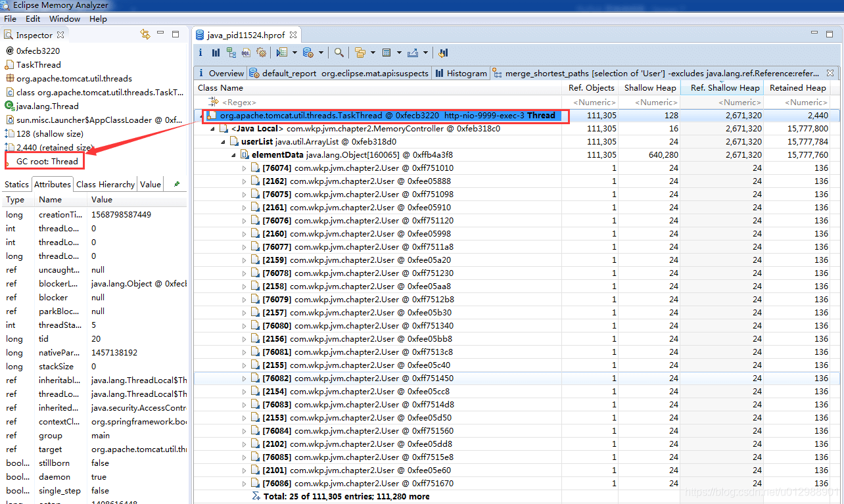Viewport: 844px width, 504px height.
Task: Open dropdown next to Export icon
Action: [425, 53]
